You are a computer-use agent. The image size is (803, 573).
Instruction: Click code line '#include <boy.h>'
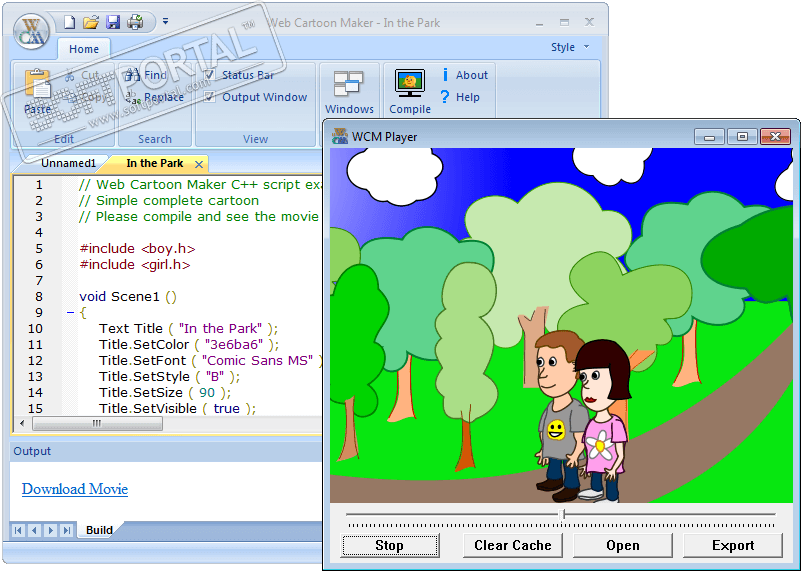coord(137,249)
